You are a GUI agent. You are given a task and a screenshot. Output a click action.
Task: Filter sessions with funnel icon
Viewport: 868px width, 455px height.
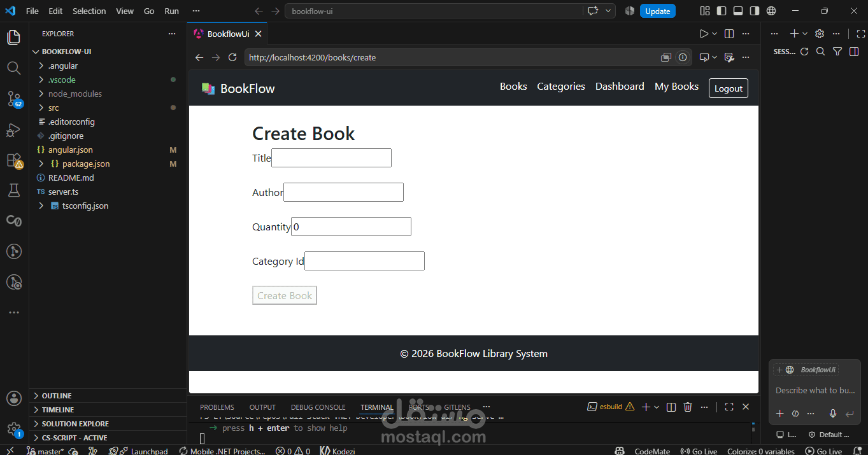tap(837, 52)
